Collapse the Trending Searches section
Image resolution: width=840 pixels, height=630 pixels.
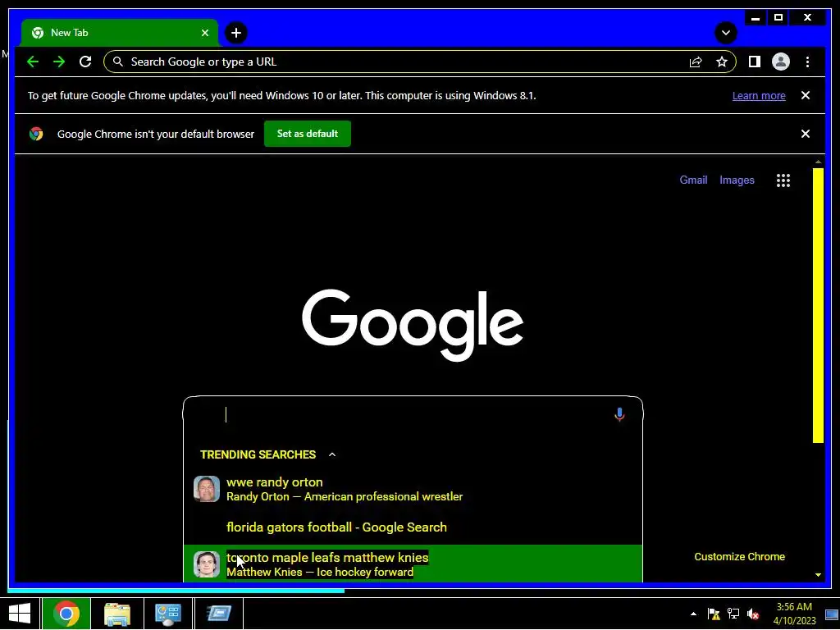[x=332, y=454]
